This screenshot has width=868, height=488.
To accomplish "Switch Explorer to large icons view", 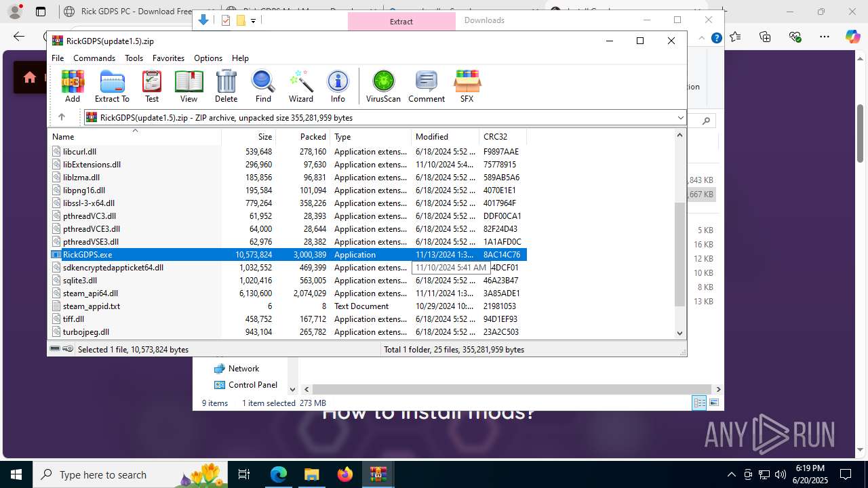I will (x=713, y=403).
